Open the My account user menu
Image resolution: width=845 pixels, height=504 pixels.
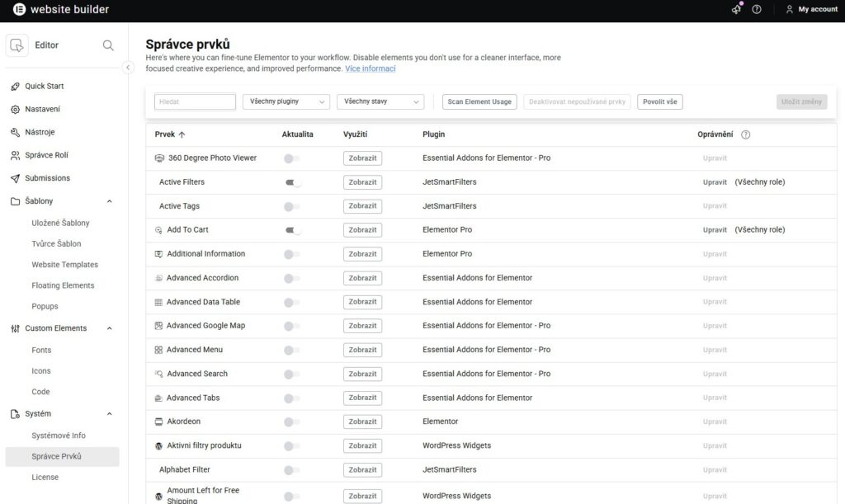point(811,9)
